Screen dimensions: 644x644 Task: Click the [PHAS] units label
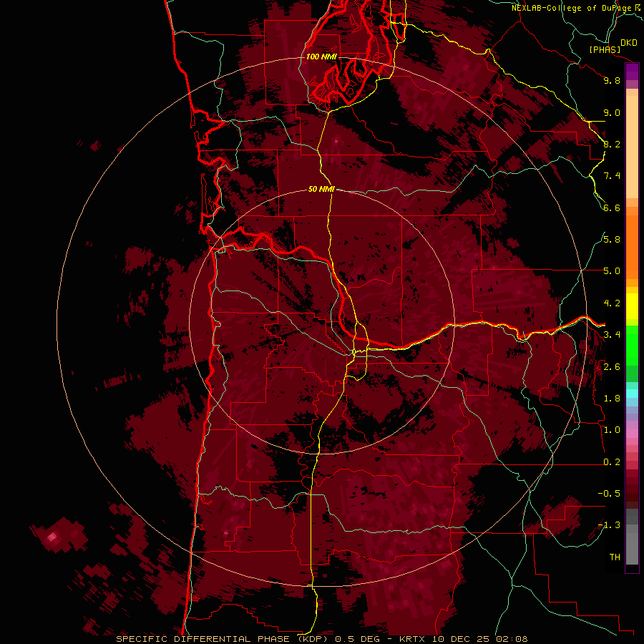click(x=605, y=50)
